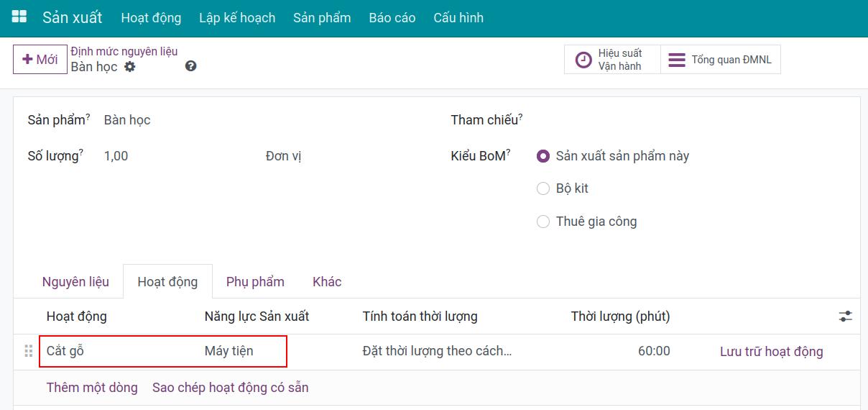Click drag handle icon on Cắt gỗ row

click(29, 352)
